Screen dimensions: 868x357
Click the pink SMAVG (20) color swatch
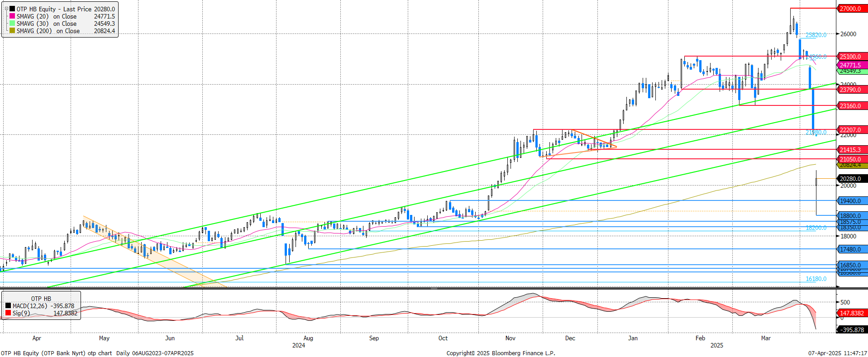(12, 16)
